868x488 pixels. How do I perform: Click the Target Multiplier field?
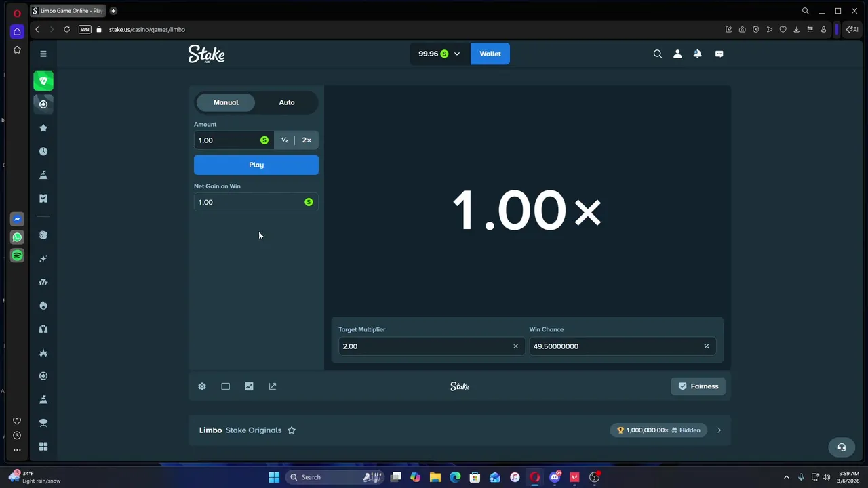click(x=431, y=346)
